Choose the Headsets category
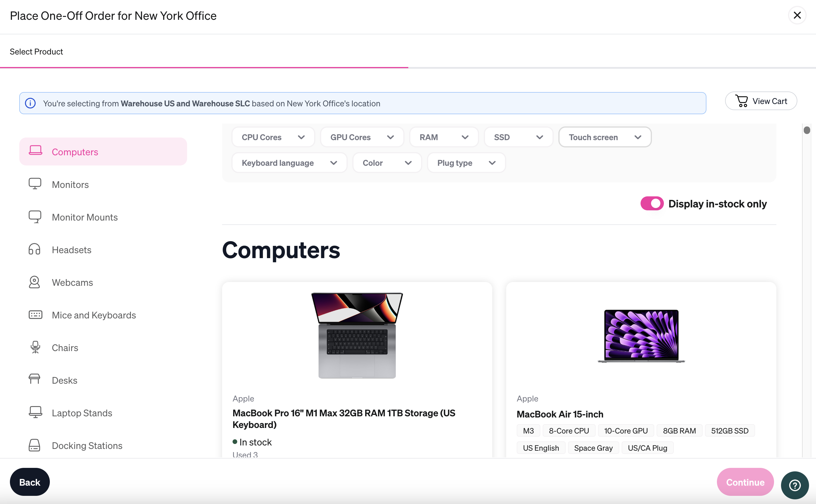Viewport: 816px width, 504px height. coord(72,250)
